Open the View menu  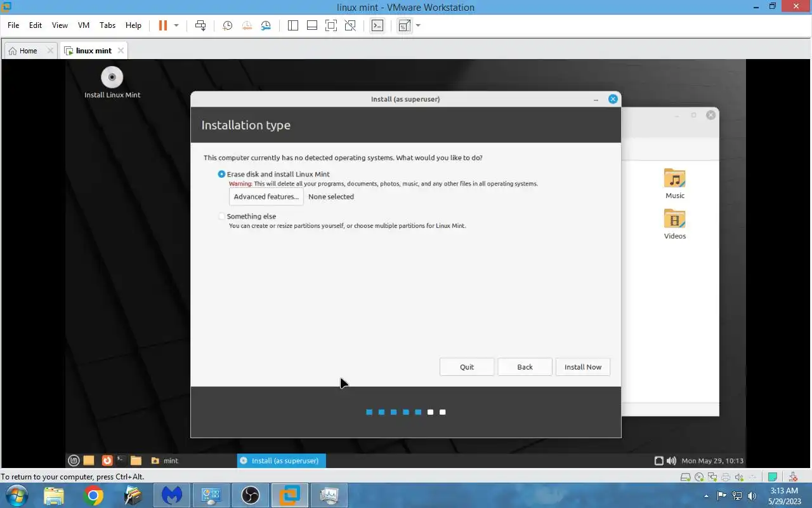point(60,25)
